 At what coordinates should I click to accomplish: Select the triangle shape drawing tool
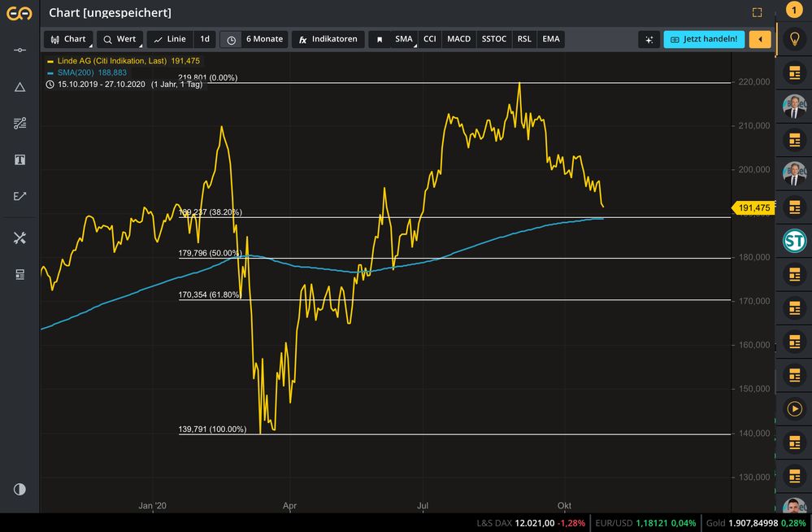20,87
